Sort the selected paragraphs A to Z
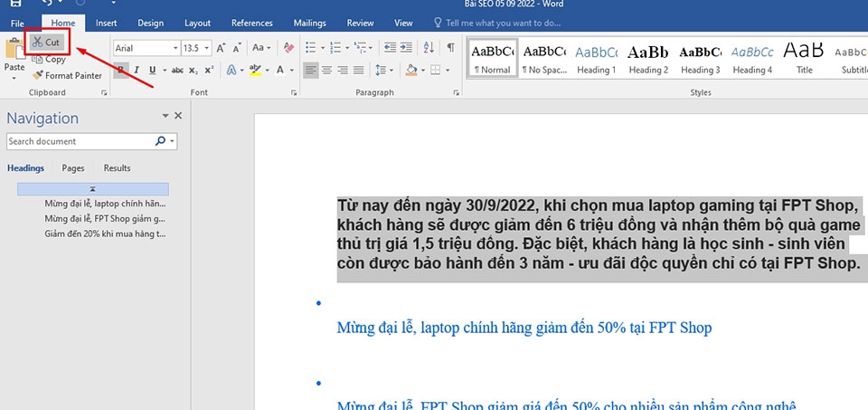Image resolution: width=868 pixels, height=410 pixels. 429,48
